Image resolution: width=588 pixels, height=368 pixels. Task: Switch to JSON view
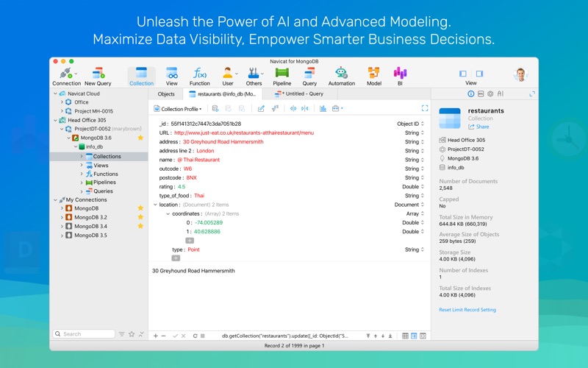[423, 336]
